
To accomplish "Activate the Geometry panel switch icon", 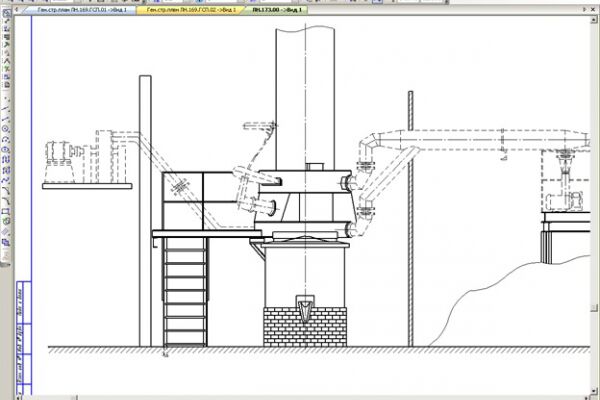I will (7, 14).
